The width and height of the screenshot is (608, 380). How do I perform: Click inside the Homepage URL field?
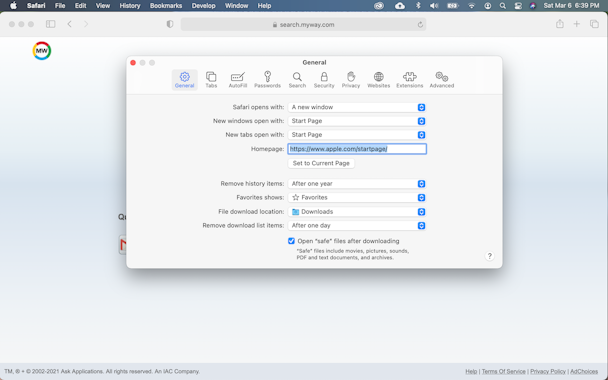click(x=357, y=149)
